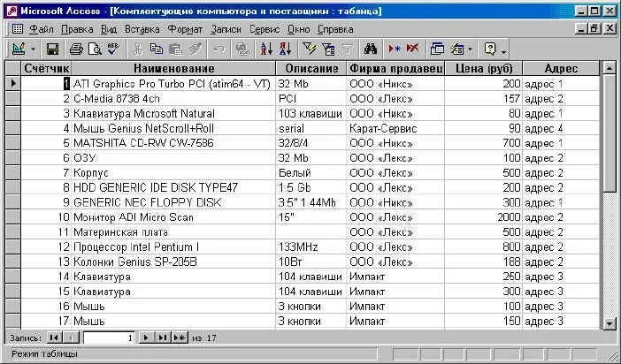
Task: Open the Вид menu
Action: (109, 29)
